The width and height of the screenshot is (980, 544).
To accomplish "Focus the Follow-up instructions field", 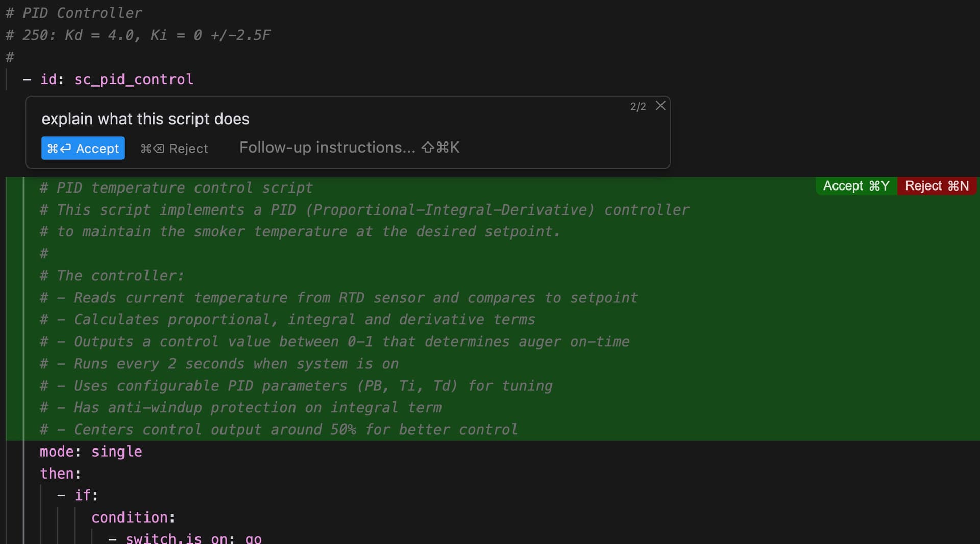I will [x=327, y=148].
